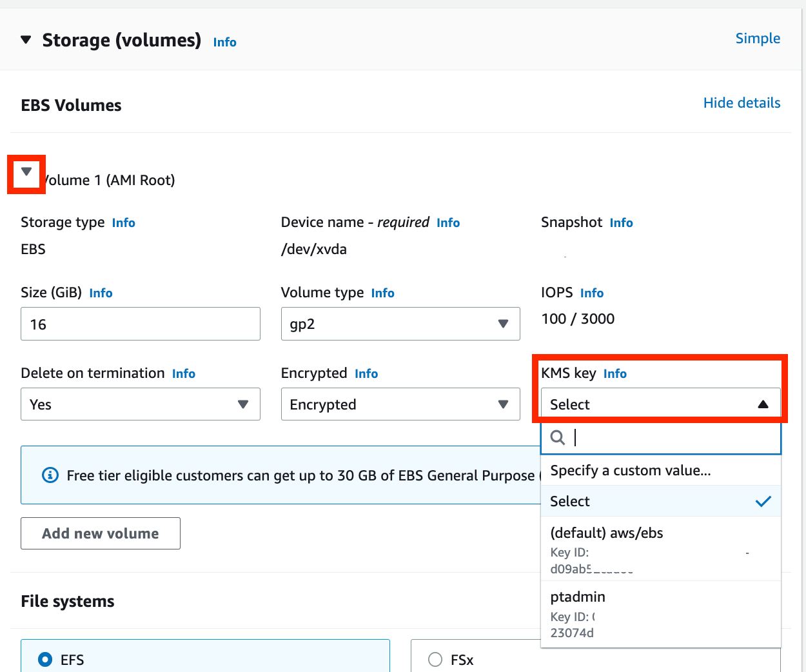This screenshot has height=672, width=806.
Task: Click the search magnifier icon in the KMS dropdown
Action: coord(558,438)
